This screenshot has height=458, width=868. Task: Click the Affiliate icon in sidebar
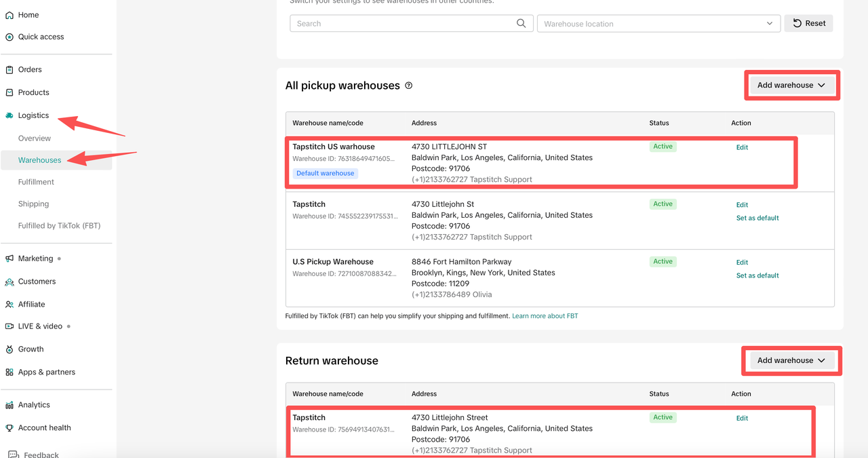point(9,304)
